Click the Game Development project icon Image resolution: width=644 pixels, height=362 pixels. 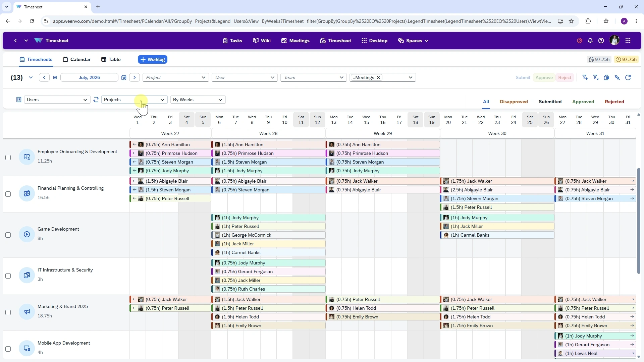click(27, 234)
